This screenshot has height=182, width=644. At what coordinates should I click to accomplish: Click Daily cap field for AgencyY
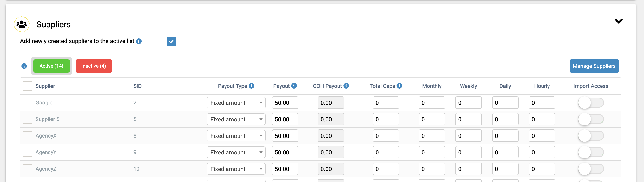(505, 152)
